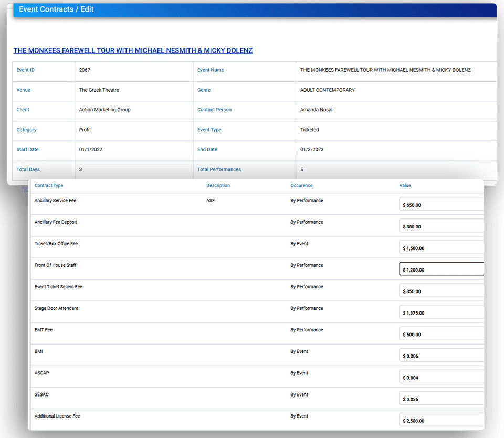Screen dimensions: 504x438
Task: Click Event Contracts / Edit header title
Action: (x=56, y=9)
